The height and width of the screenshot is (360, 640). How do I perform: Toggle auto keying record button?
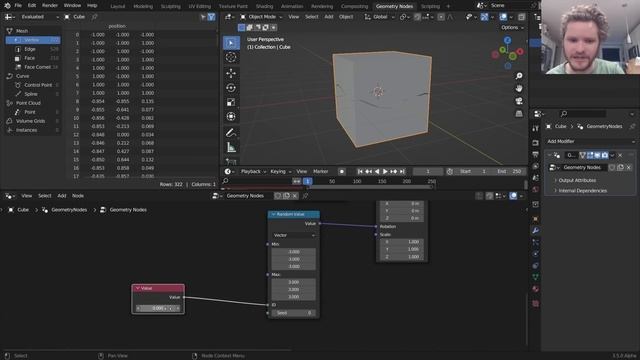[342, 171]
